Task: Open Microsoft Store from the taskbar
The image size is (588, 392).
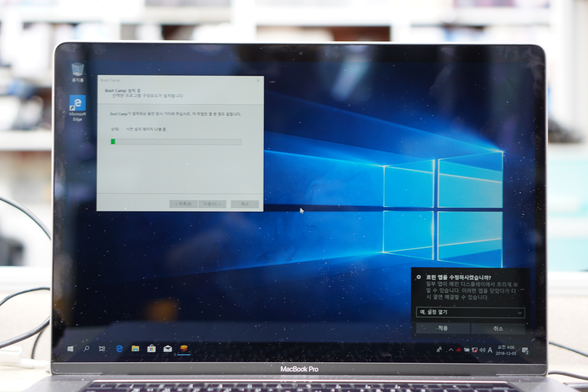Action: pos(151,348)
